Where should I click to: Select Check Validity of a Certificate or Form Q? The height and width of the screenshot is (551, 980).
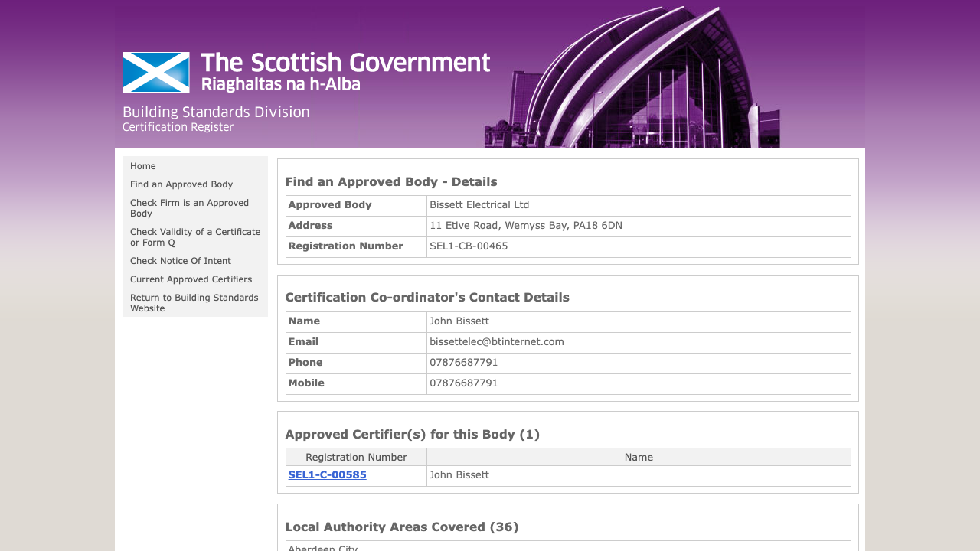pyautogui.click(x=194, y=237)
